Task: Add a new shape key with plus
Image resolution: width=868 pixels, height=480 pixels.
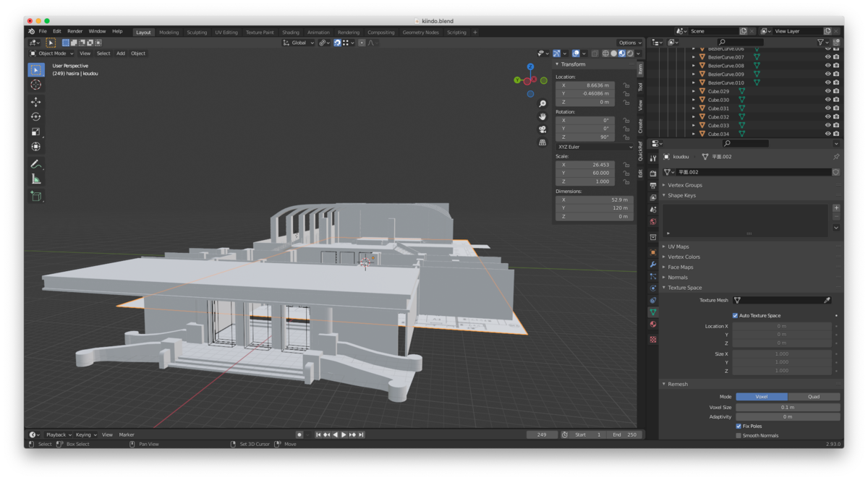Action: (836, 208)
